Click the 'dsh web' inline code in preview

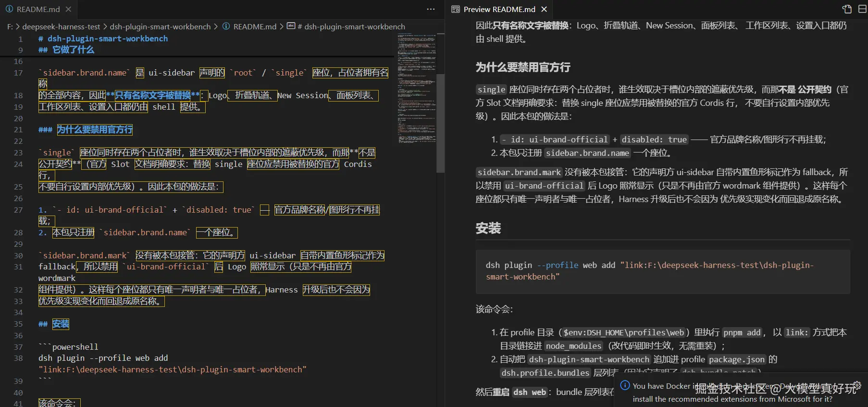530,392
